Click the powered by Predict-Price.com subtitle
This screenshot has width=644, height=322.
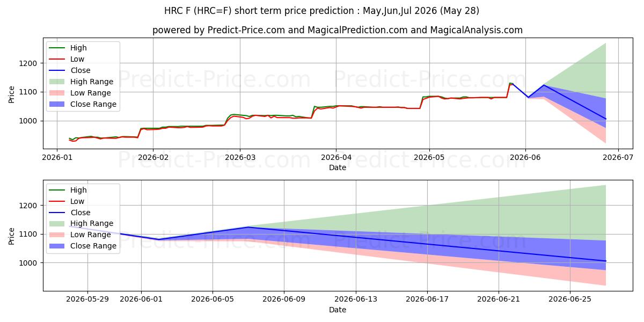tap(337, 30)
